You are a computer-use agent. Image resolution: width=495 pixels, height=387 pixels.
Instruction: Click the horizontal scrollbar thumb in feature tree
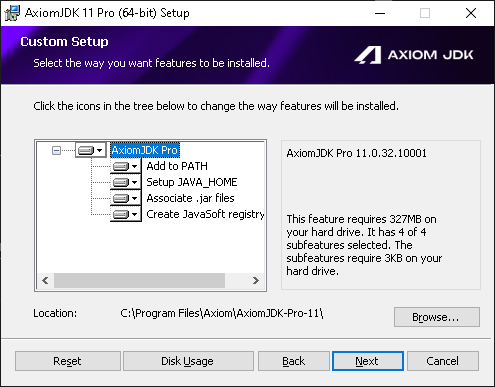[x=139, y=280]
